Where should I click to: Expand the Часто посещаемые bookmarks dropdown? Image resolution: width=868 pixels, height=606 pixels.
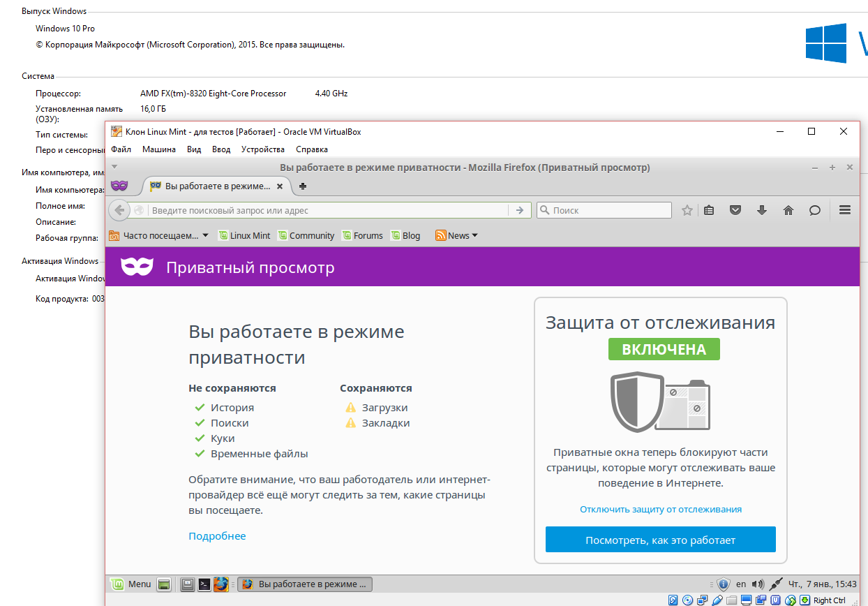point(159,236)
